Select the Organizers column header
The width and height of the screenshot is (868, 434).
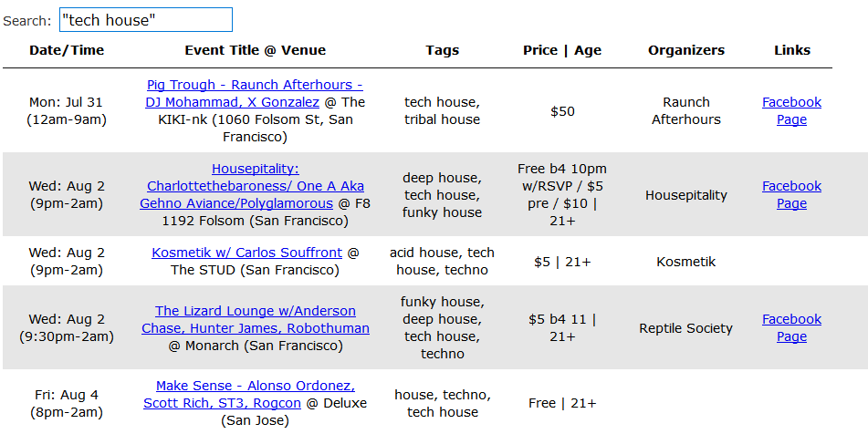pos(686,50)
